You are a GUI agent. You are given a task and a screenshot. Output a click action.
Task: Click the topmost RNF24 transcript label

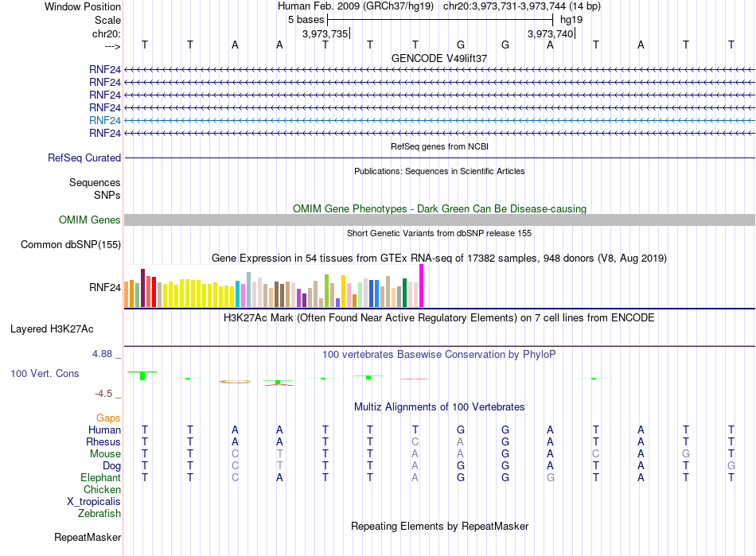click(104, 69)
